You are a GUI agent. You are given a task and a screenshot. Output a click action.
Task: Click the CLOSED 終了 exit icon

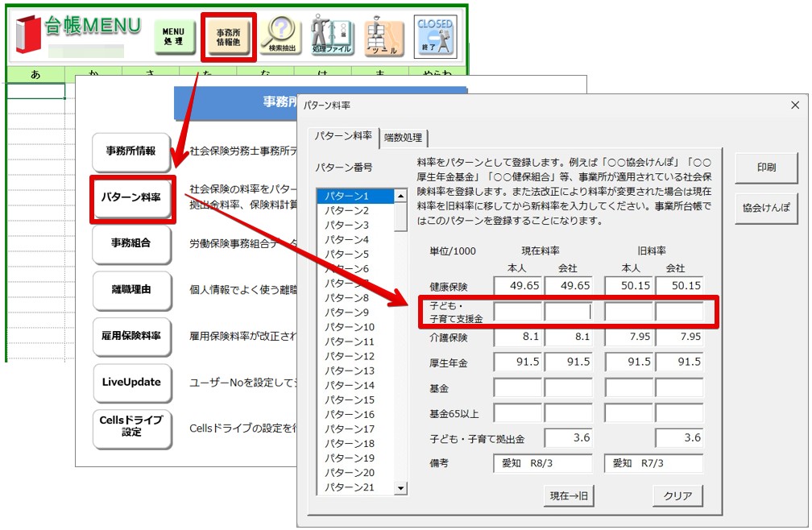[x=434, y=37]
